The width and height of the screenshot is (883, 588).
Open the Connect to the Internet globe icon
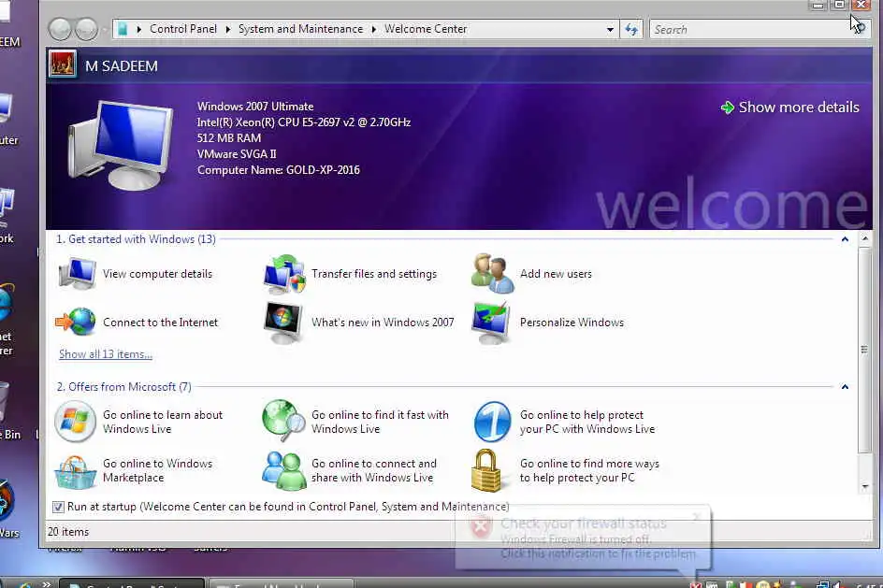tap(76, 322)
